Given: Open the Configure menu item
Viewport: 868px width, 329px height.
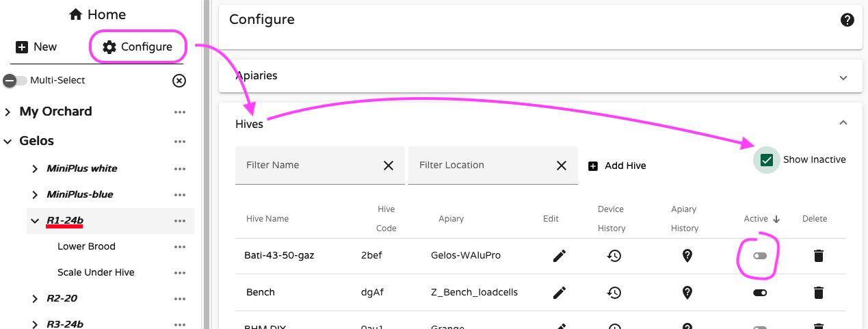Looking at the screenshot, I should point(137,47).
